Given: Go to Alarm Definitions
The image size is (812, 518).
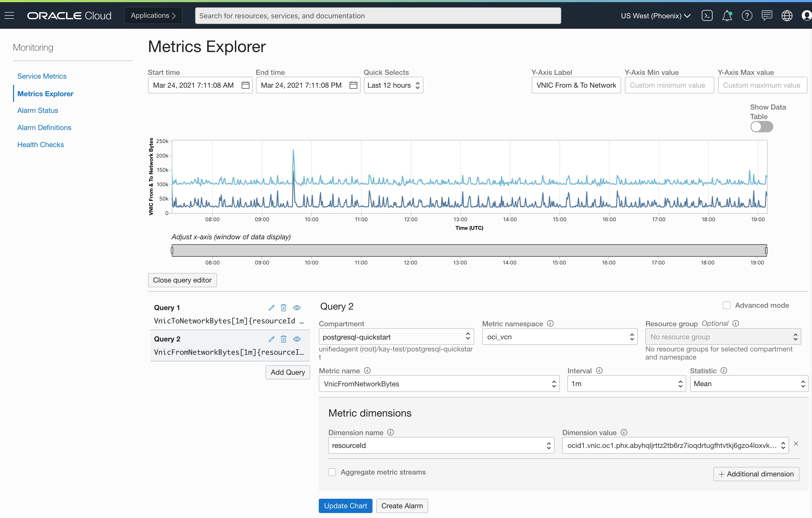Looking at the screenshot, I should point(44,127).
